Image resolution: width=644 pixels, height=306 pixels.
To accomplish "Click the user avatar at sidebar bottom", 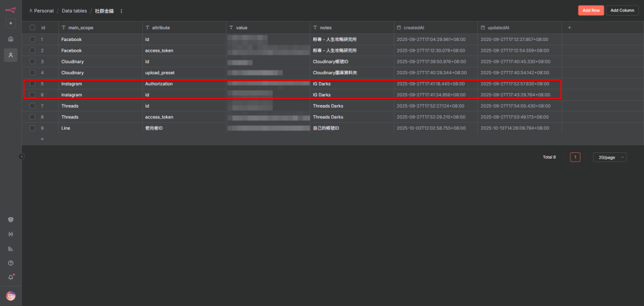I will click(x=11, y=296).
